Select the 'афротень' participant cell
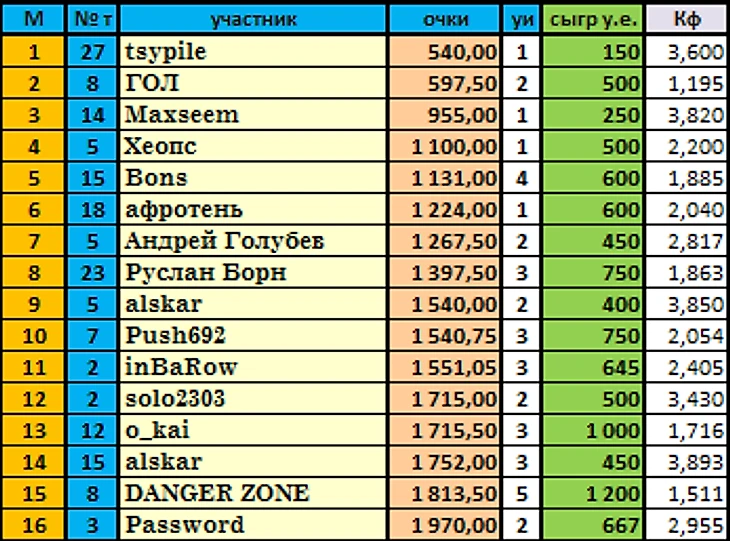The height and width of the screenshot is (541, 730). point(254,208)
